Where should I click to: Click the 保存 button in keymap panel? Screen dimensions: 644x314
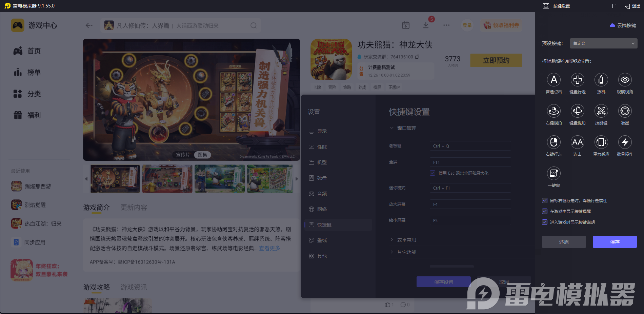[615, 242]
